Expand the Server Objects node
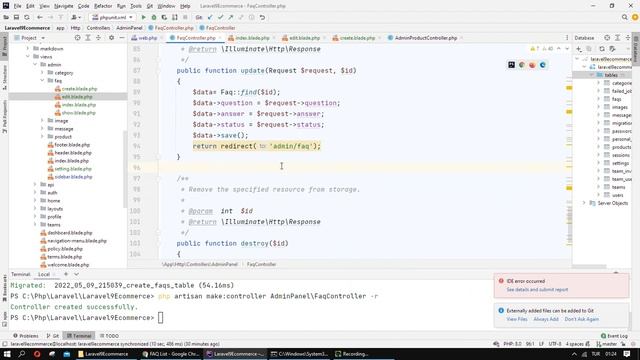640x360 pixels. pos(584,203)
